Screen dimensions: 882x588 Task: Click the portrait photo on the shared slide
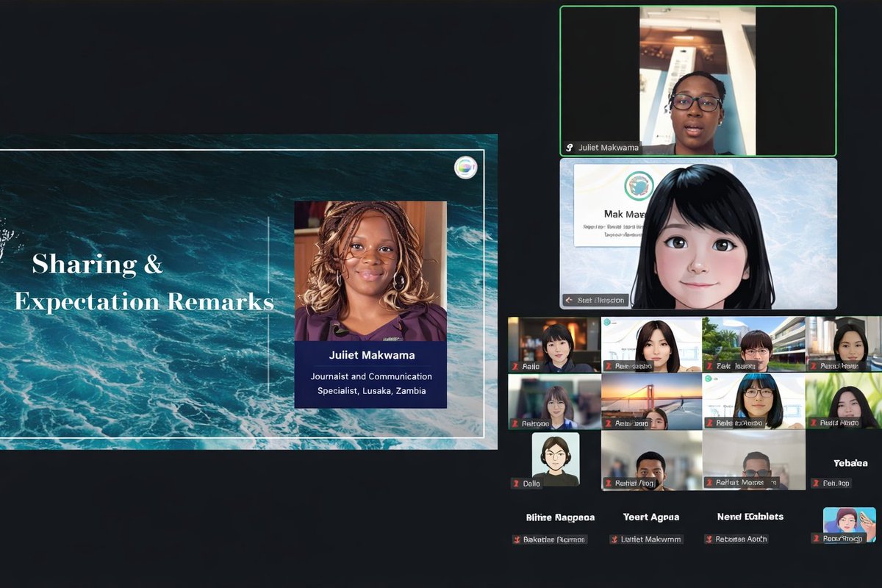pyautogui.click(x=370, y=271)
